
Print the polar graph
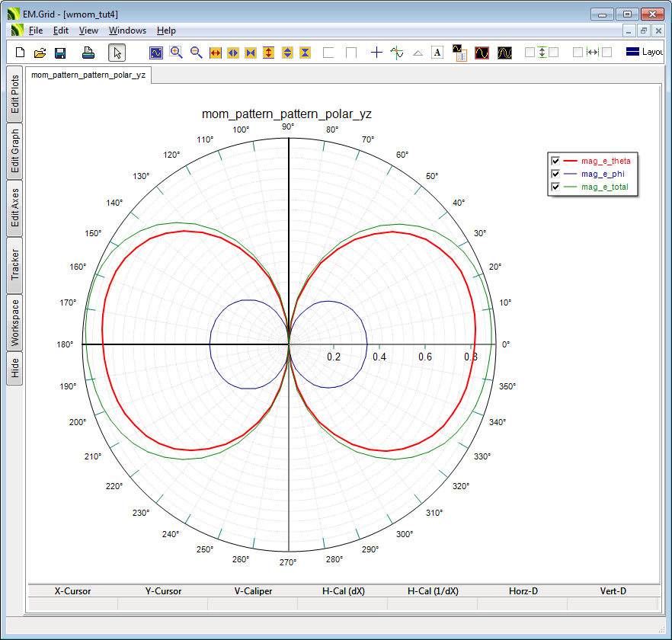[88, 53]
